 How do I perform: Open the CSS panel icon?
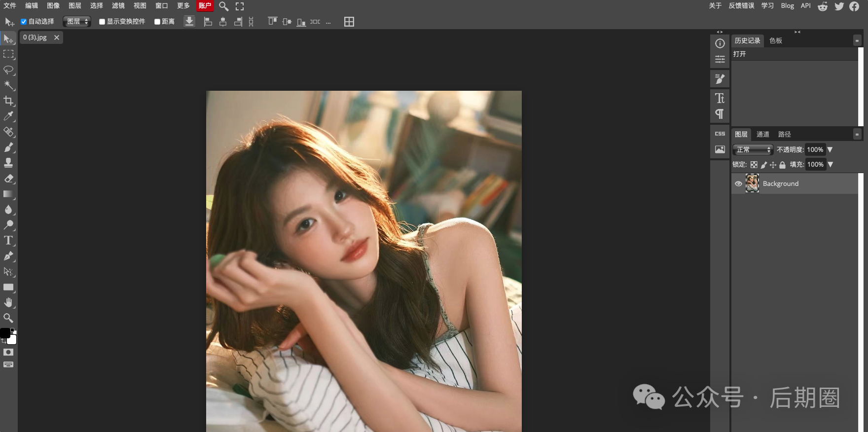click(x=720, y=134)
